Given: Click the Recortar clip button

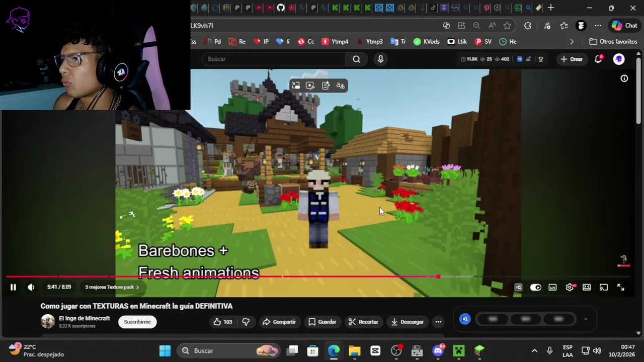Looking at the screenshot, I should click(x=363, y=322).
